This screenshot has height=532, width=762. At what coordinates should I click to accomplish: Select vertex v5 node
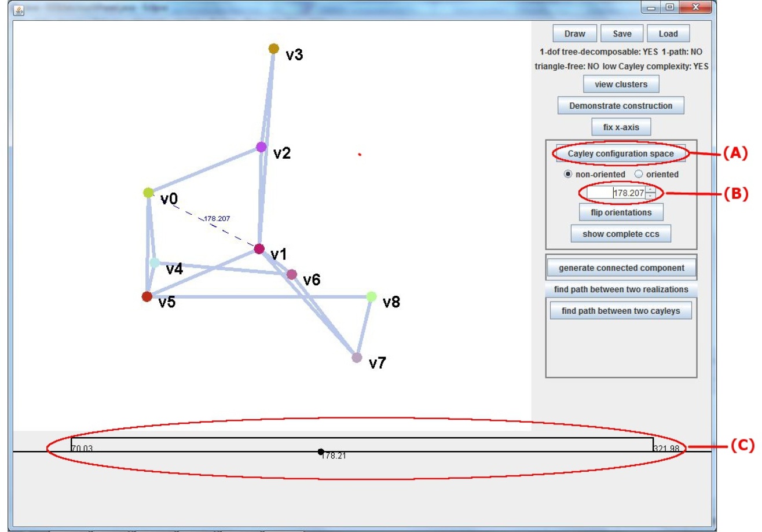[147, 296]
